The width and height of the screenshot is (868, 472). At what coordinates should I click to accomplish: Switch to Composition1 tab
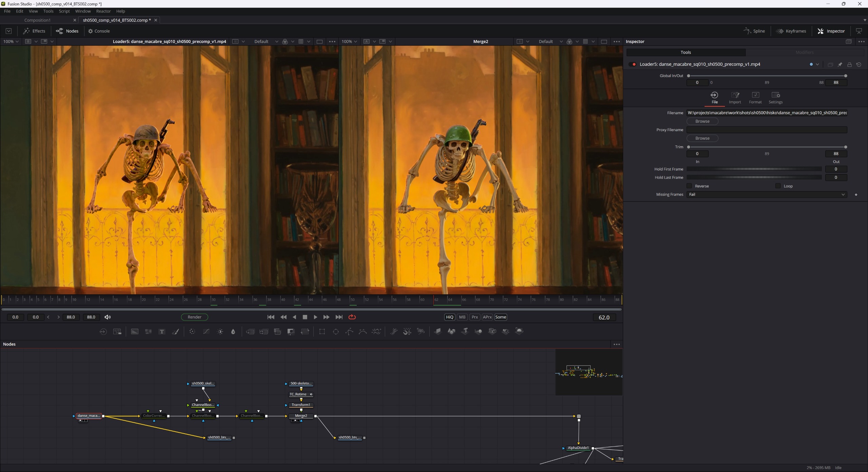tap(37, 20)
